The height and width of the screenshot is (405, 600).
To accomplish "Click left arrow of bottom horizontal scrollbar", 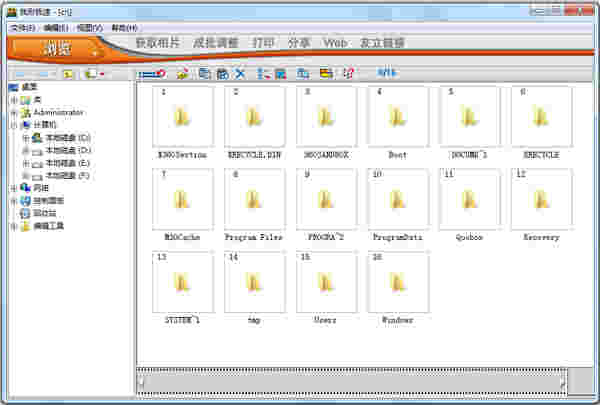I will point(141,382).
